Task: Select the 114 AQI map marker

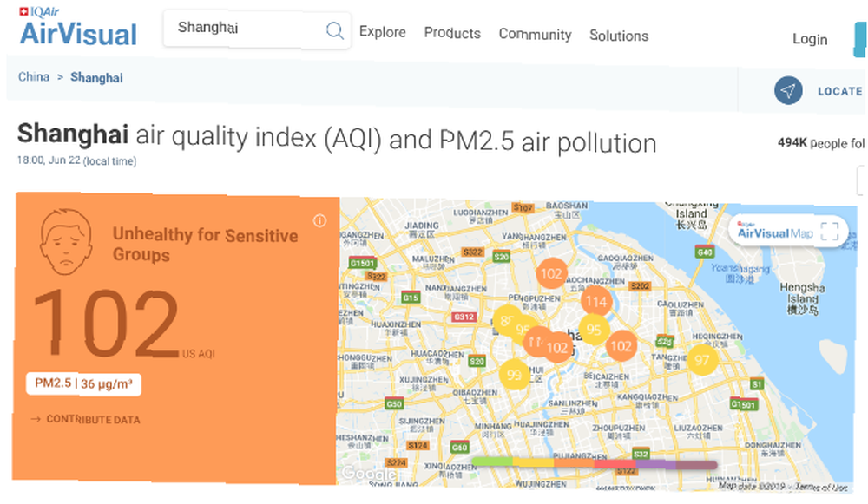Action: click(596, 302)
